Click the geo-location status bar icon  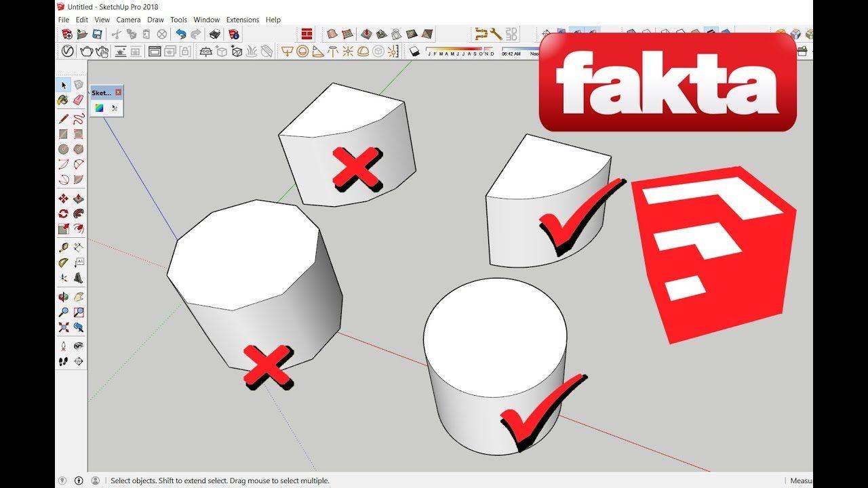point(63,481)
